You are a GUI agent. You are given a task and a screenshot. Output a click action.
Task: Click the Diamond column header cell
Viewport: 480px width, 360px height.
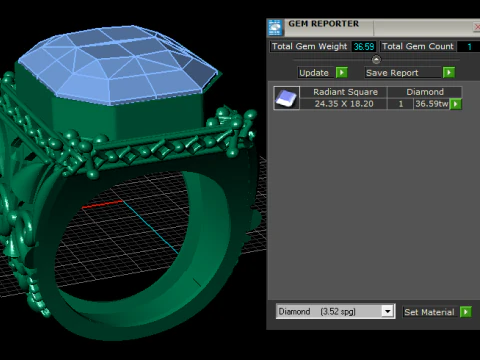click(x=425, y=92)
